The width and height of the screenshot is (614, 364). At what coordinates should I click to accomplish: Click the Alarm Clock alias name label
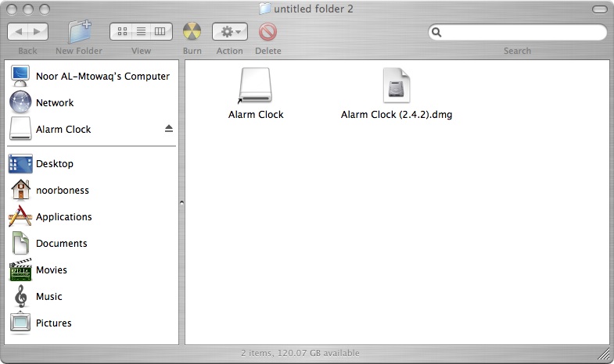pos(256,115)
